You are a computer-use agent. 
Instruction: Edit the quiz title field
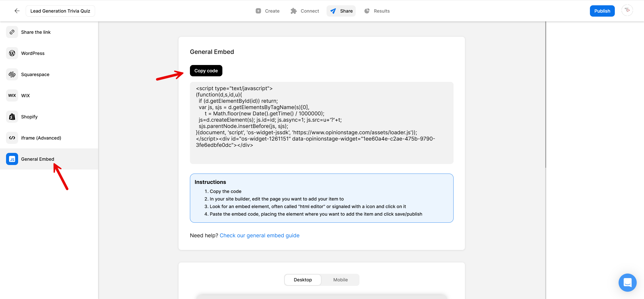tap(60, 11)
